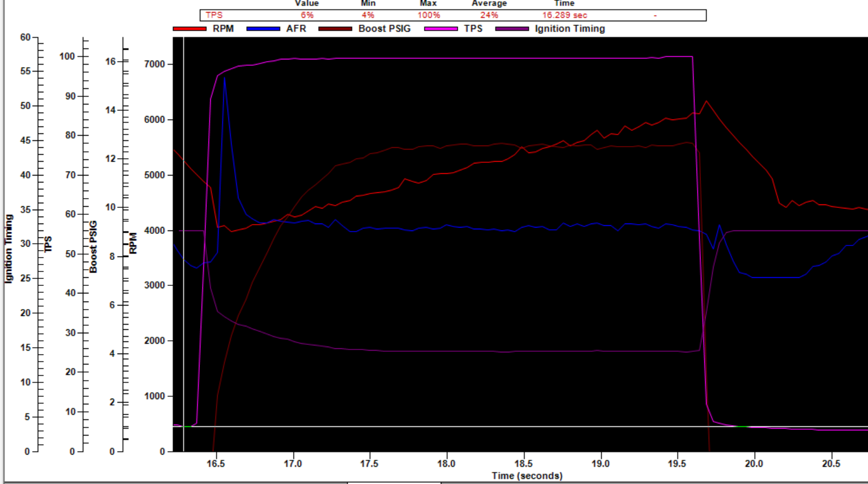Click the vertical Boost PSIG axis title
Screen dimensions: 868x484
tap(94, 247)
